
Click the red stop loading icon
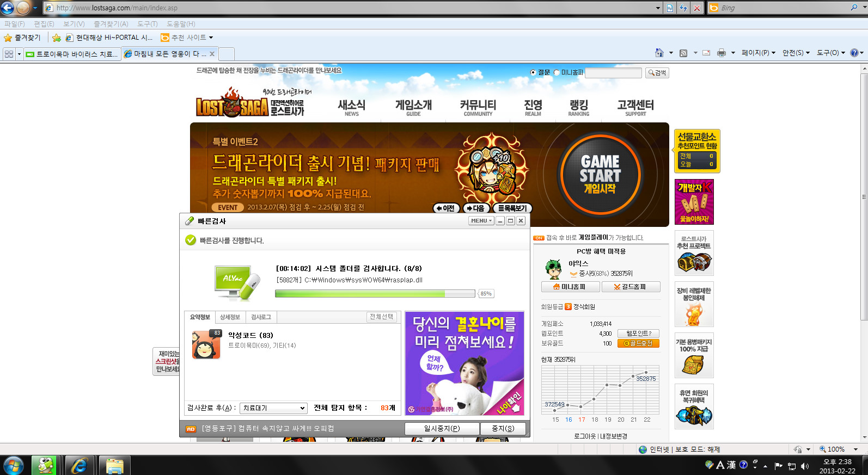point(697,8)
